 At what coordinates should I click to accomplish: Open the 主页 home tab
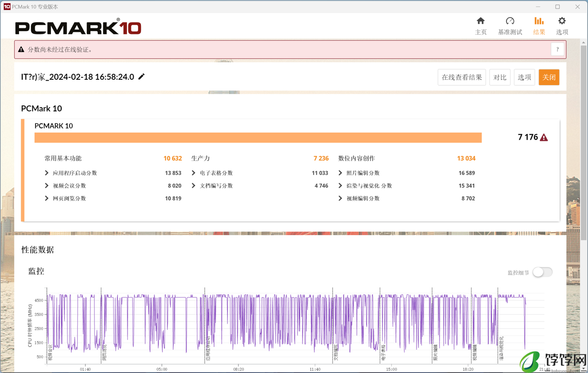[x=481, y=26]
